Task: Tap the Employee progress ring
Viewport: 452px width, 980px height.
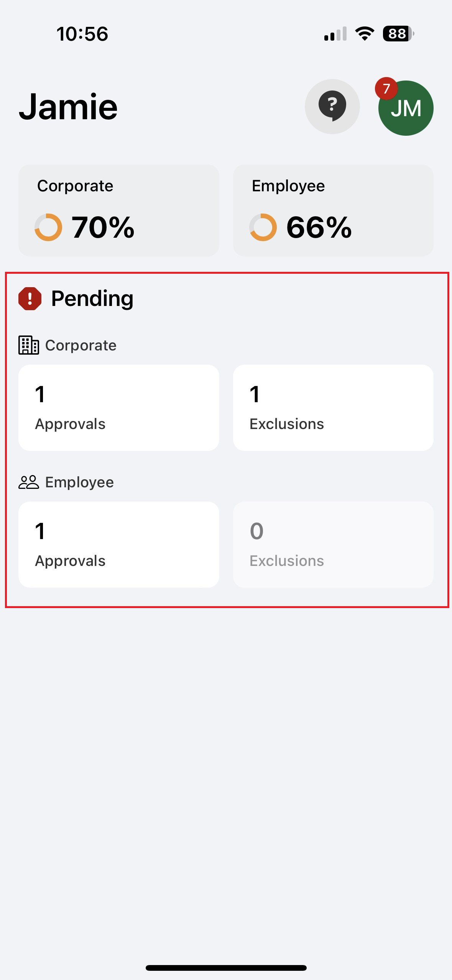Action: 263,227
